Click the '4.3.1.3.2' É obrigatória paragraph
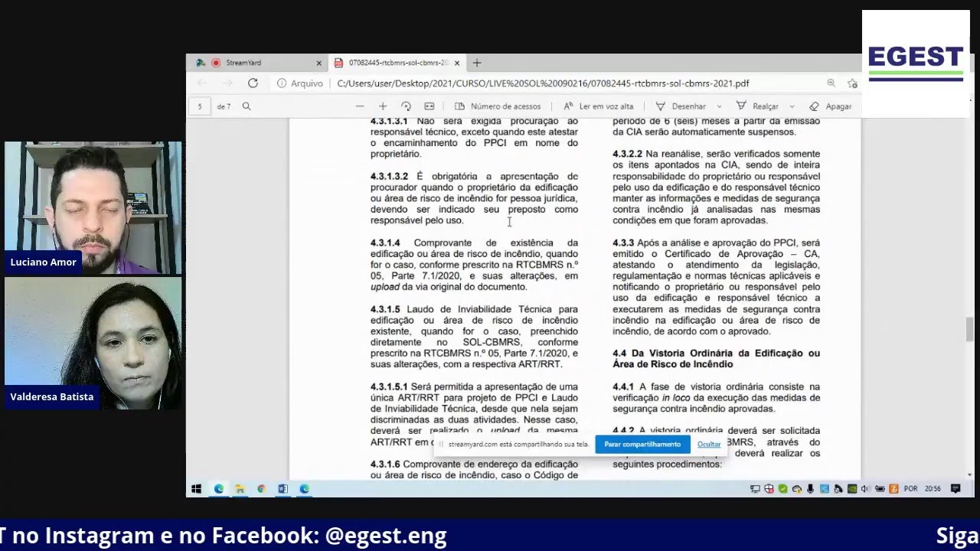The image size is (980, 551). pos(474,198)
